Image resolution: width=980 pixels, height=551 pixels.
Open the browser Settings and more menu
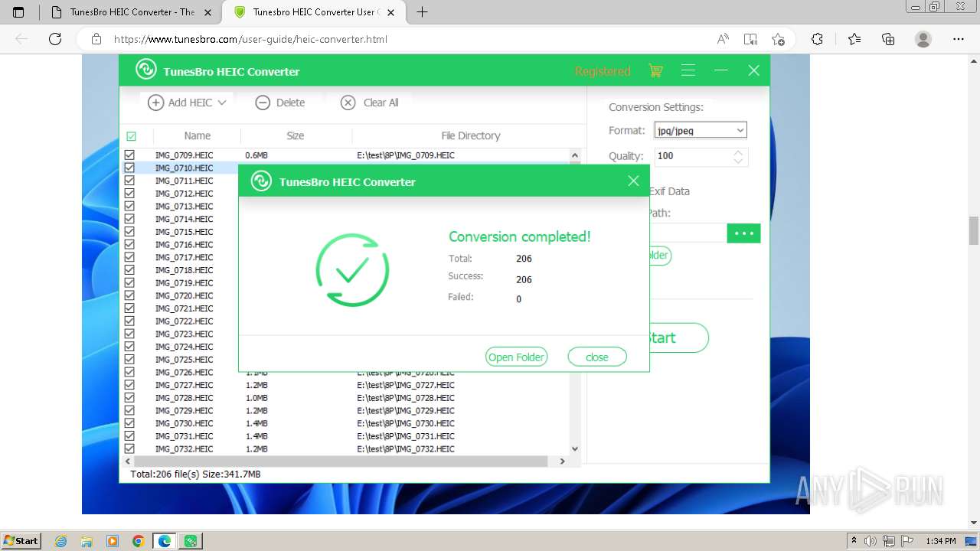[x=959, y=39]
